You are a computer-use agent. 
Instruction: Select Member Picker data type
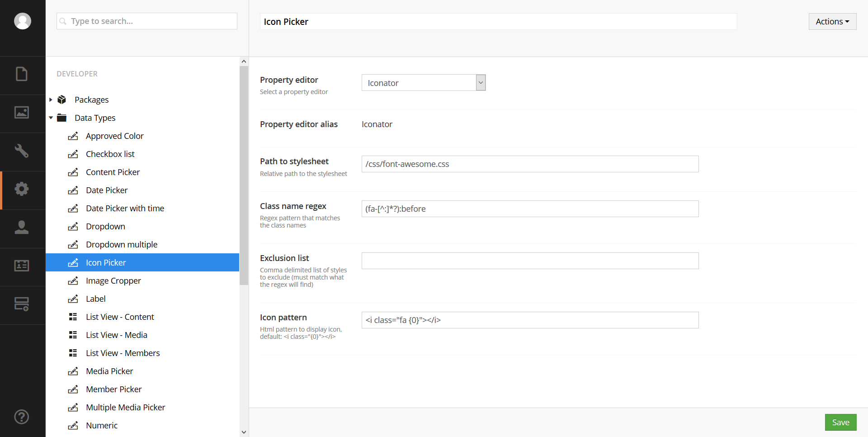coord(113,389)
